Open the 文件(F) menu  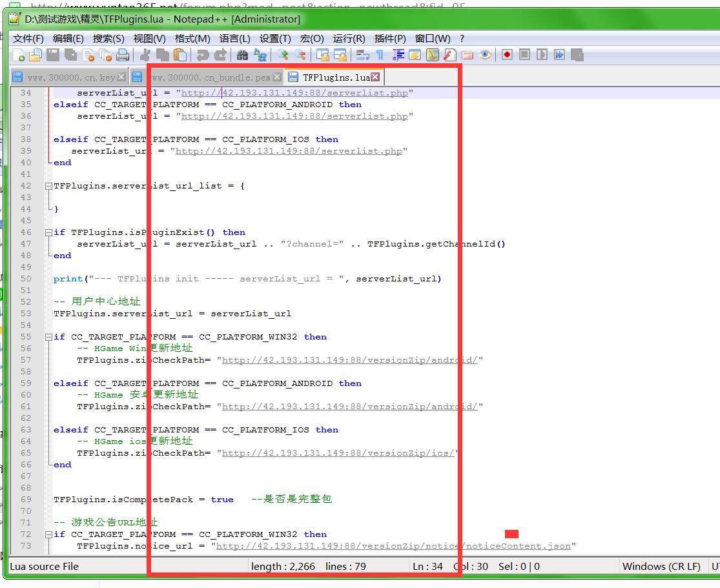coord(28,39)
